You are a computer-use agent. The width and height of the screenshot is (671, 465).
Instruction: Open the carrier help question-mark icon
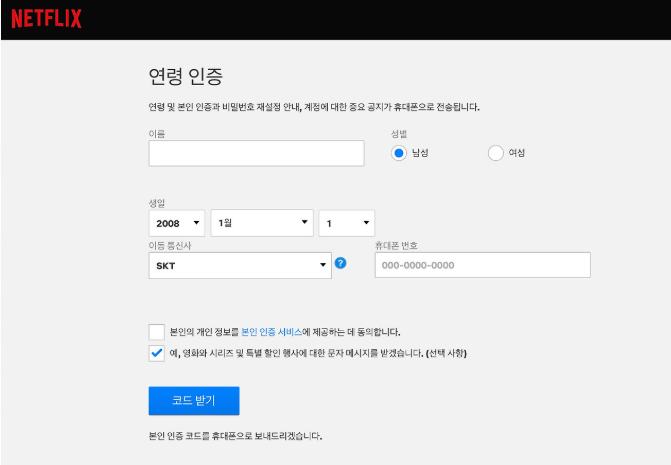coord(340,263)
